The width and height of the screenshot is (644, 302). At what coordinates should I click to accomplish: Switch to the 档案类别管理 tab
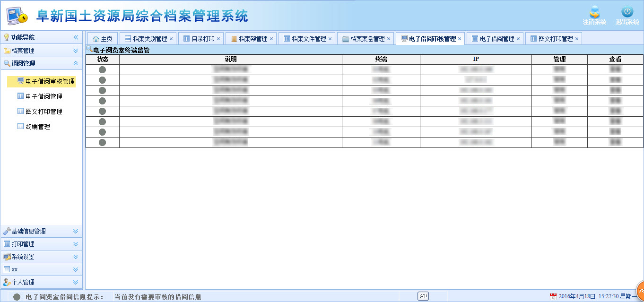150,39
